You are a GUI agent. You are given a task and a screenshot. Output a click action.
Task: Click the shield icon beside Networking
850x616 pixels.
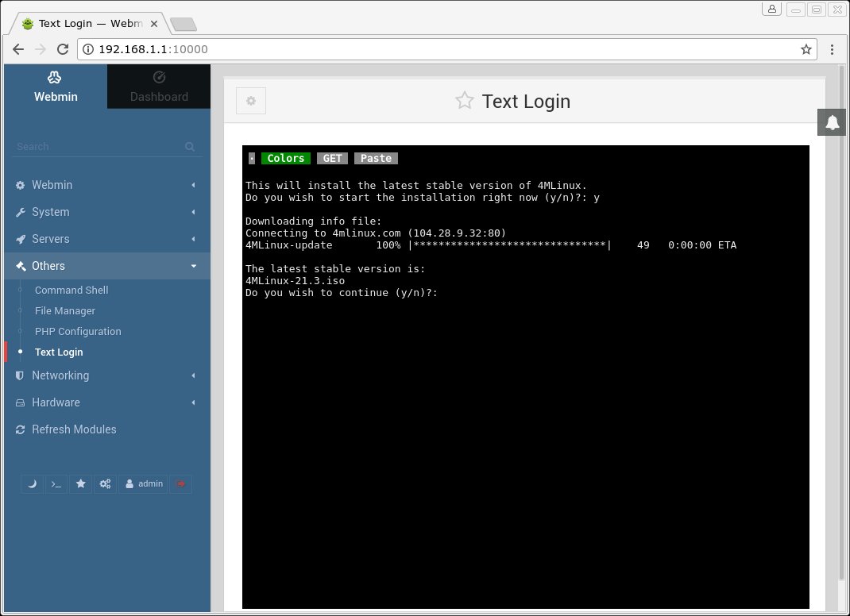[x=20, y=375]
